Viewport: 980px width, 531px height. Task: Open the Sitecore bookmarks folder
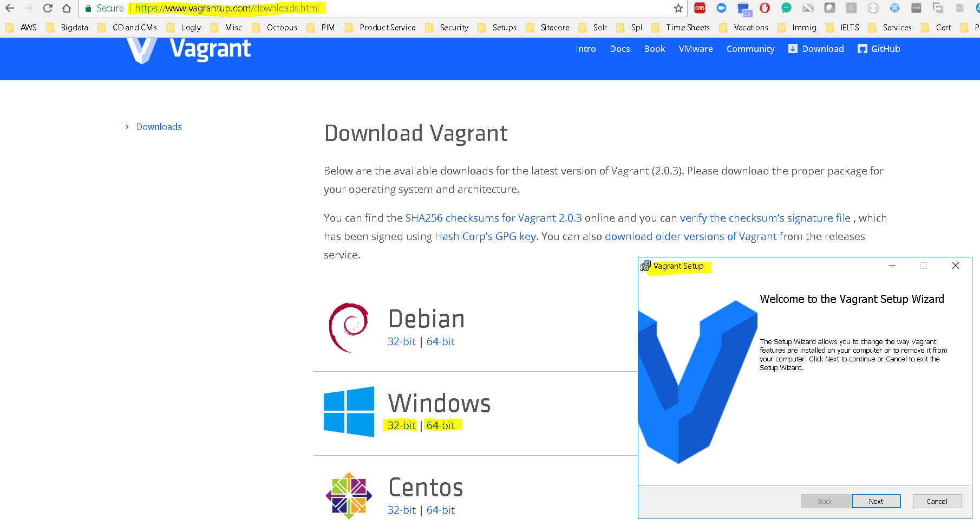point(548,28)
